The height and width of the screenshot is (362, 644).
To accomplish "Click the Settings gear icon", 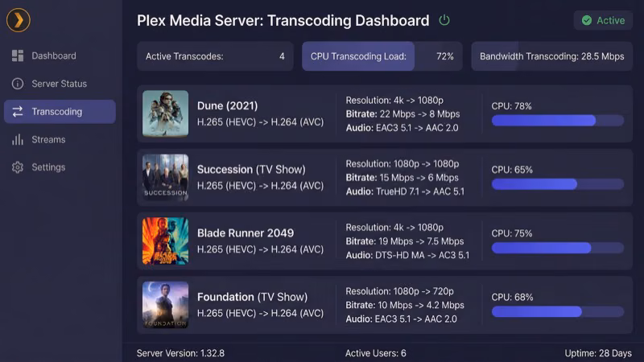I will pyautogui.click(x=18, y=167).
